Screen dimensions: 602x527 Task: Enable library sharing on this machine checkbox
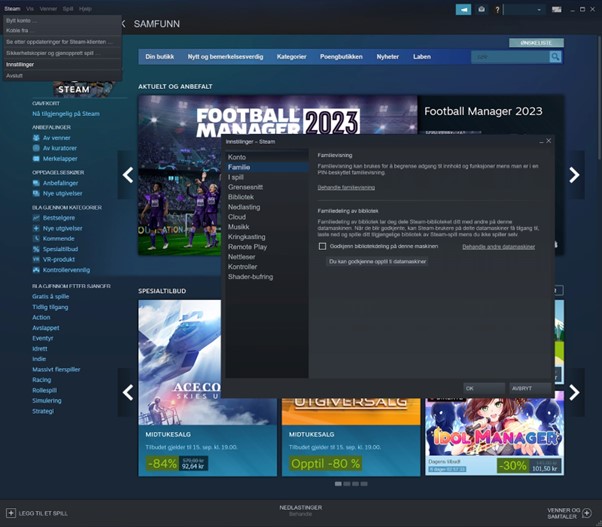coord(322,246)
